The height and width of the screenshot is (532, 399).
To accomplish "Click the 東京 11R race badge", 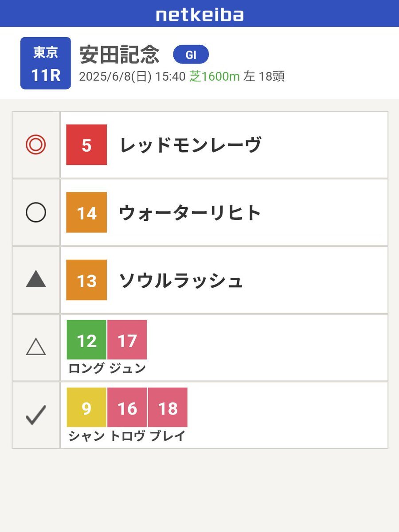I will click(x=46, y=63).
